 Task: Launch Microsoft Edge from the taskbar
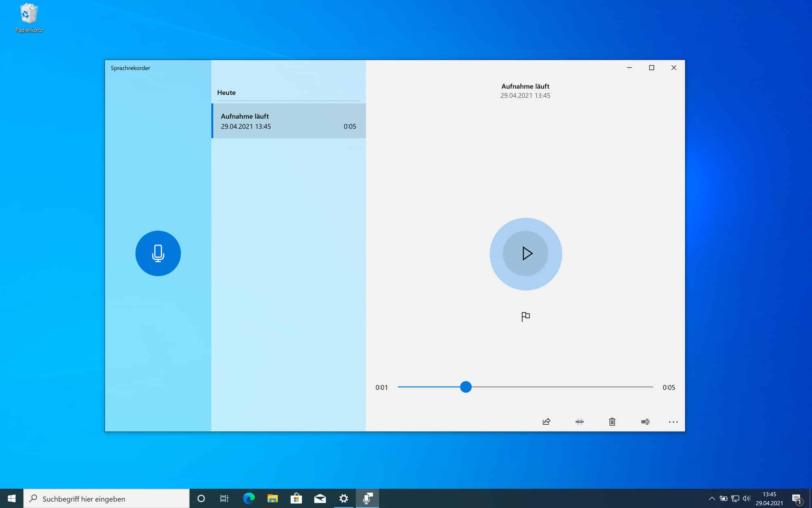pyautogui.click(x=249, y=498)
